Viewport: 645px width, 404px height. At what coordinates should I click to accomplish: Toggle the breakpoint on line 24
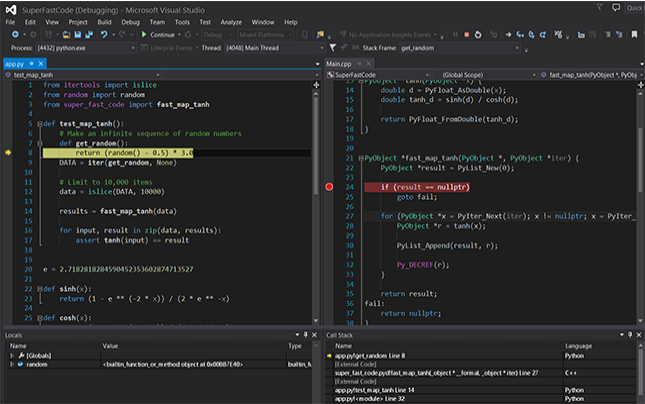pos(329,187)
